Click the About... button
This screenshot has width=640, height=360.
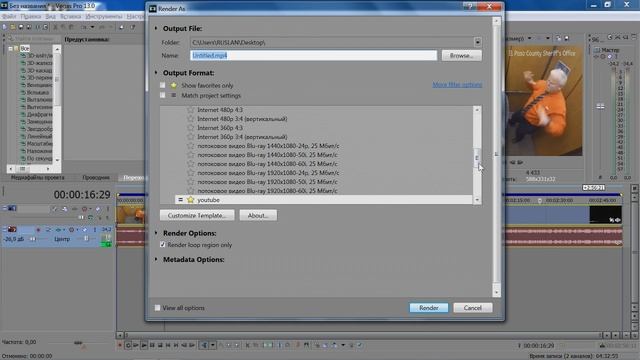pyautogui.click(x=258, y=216)
